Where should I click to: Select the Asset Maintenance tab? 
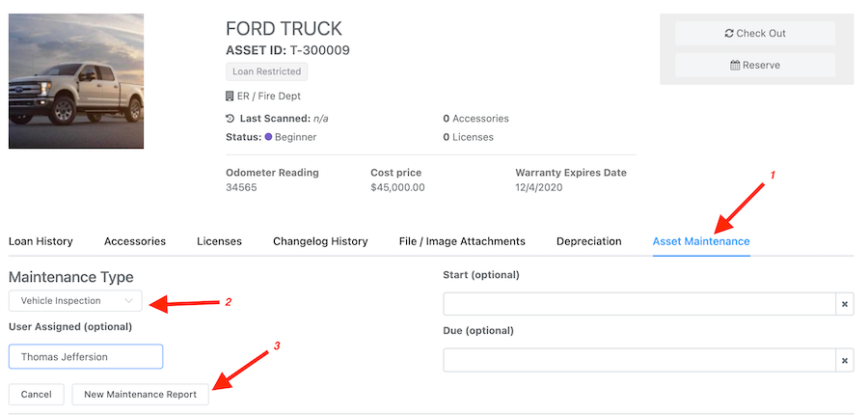point(701,241)
